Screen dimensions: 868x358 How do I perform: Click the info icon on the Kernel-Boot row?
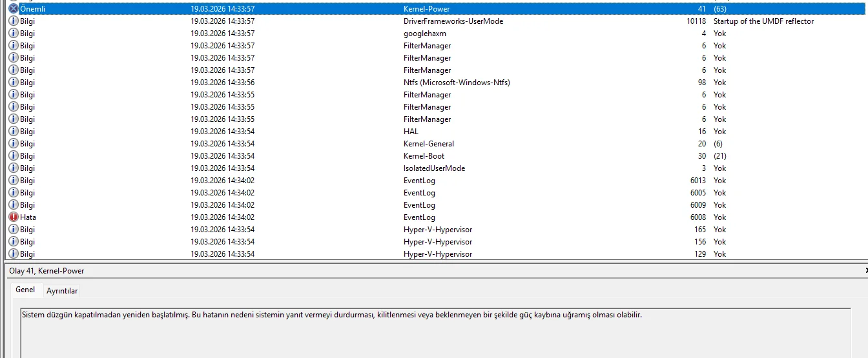(x=14, y=156)
